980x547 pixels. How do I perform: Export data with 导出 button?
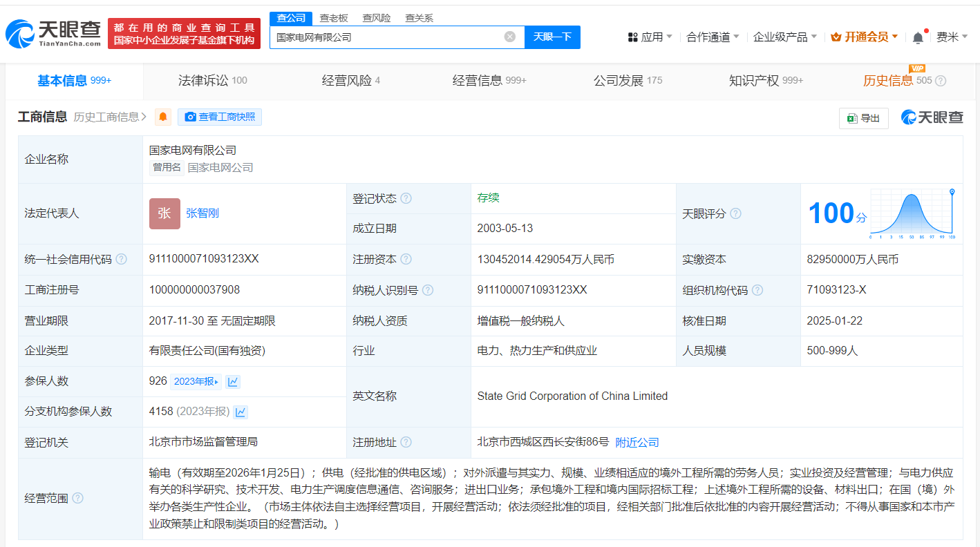tap(864, 118)
